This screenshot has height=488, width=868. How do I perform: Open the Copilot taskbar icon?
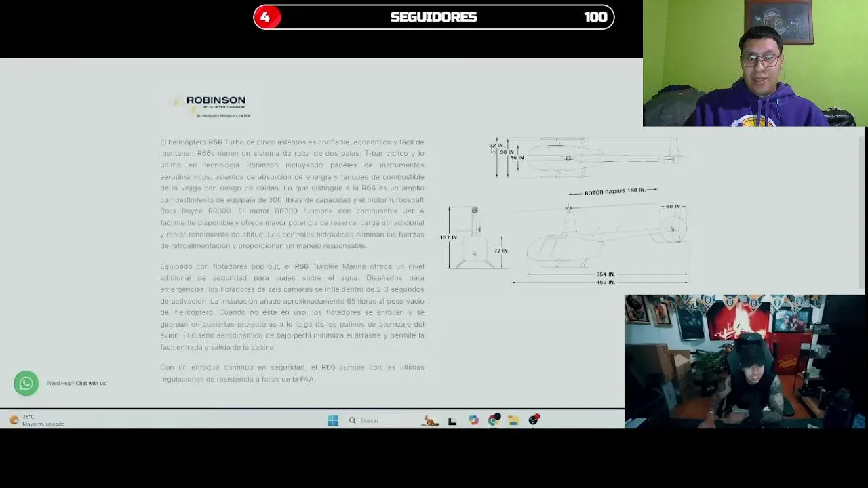pyautogui.click(x=473, y=421)
